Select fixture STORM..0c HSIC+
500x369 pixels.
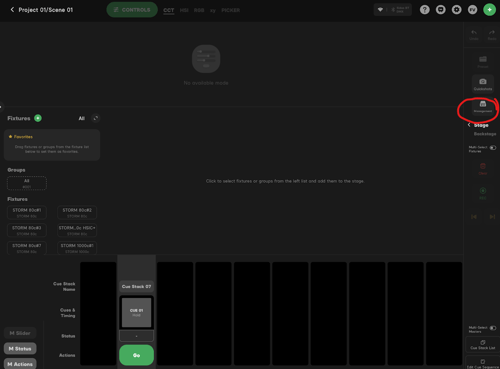click(x=77, y=230)
